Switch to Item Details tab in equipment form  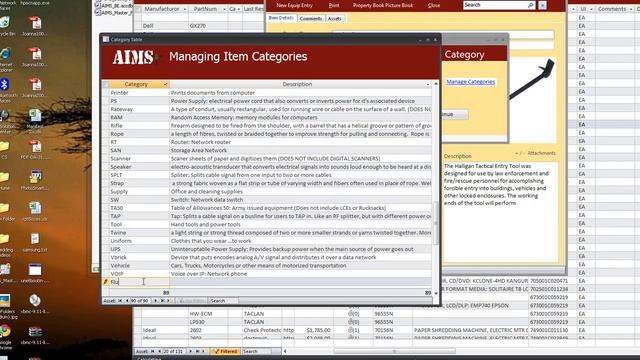coord(281,18)
